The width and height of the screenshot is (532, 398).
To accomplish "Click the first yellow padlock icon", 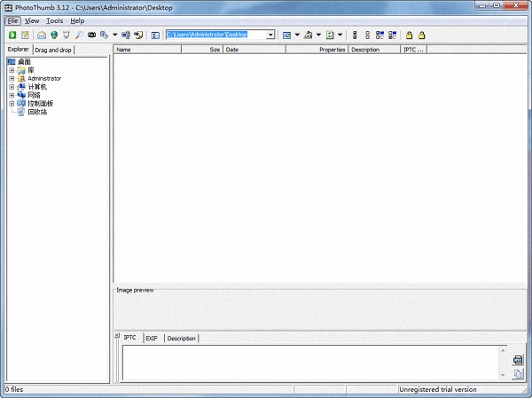I will [409, 35].
